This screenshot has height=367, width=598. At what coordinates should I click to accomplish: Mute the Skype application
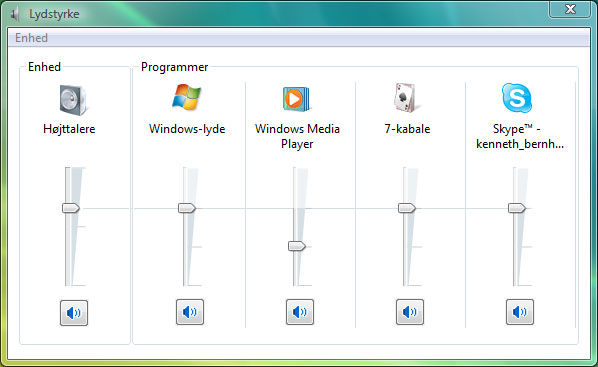[520, 312]
